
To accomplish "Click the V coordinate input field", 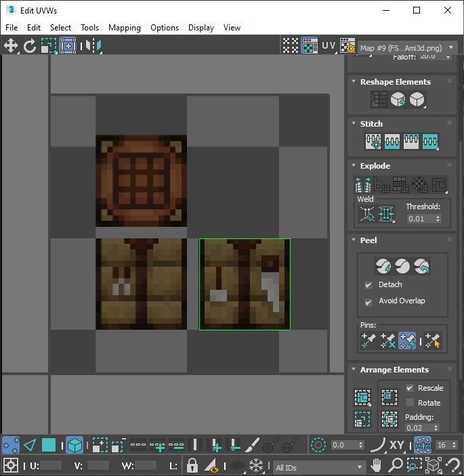I will (98, 465).
